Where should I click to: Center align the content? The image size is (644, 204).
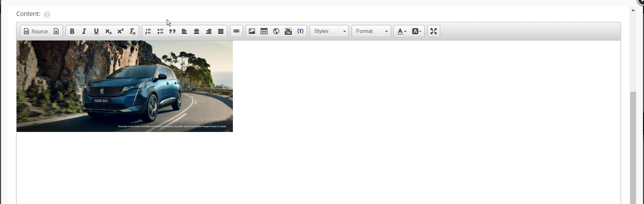197,31
